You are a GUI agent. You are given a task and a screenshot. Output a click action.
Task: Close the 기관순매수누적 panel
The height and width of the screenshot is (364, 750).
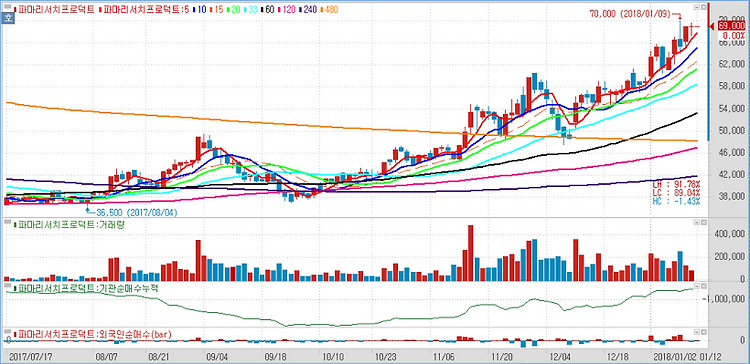pyautogui.click(x=704, y=286)
